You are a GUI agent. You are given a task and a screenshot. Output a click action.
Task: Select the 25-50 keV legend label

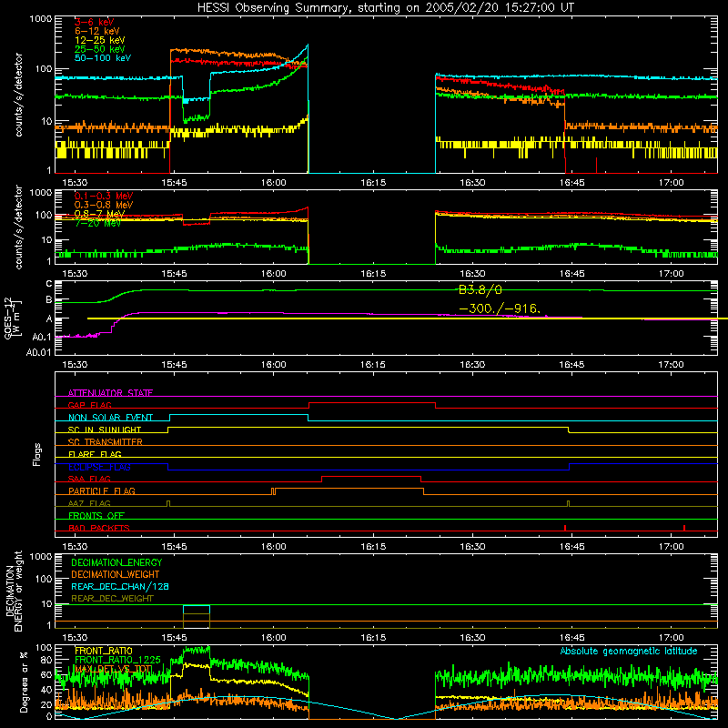coord(100,49)
